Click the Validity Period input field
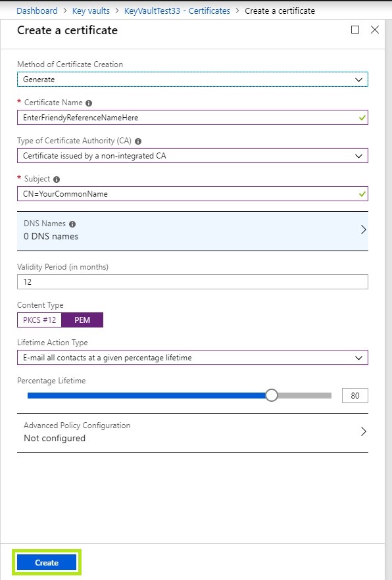 pyautogui.click(x=192, y=282)
